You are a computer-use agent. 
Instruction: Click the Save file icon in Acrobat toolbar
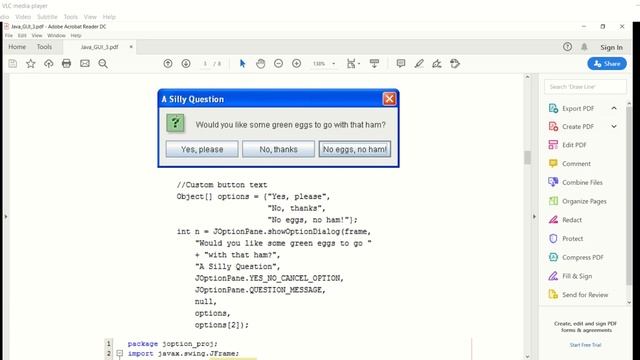[x=13, y=64]
